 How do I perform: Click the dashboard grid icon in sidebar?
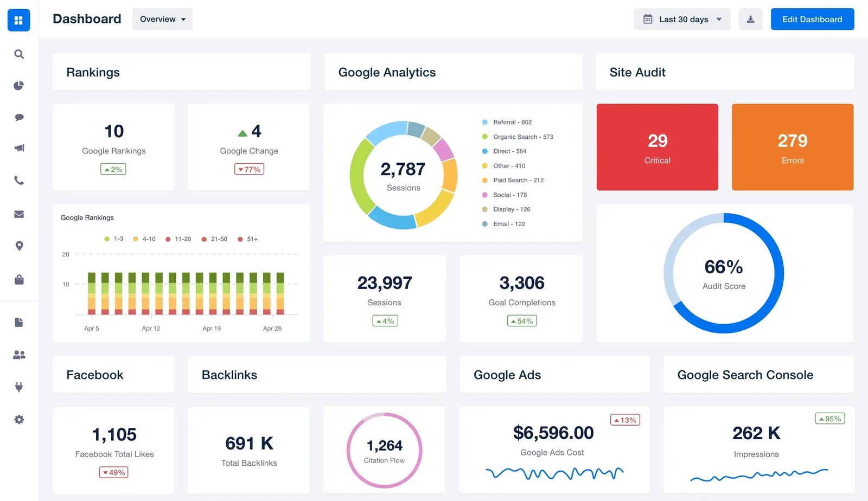[18, 21]
